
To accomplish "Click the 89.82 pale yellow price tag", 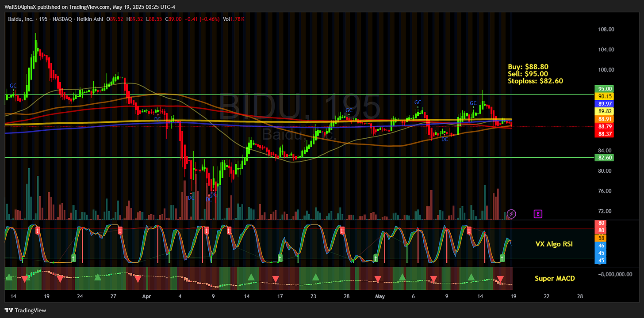I will tap(604, 111).
